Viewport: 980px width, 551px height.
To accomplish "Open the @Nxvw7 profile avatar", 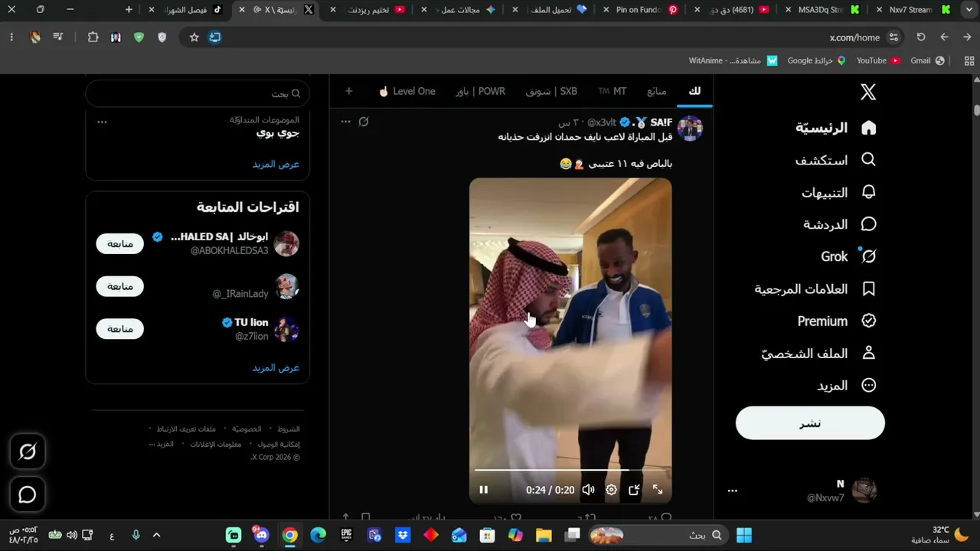I will pos(864,491).
